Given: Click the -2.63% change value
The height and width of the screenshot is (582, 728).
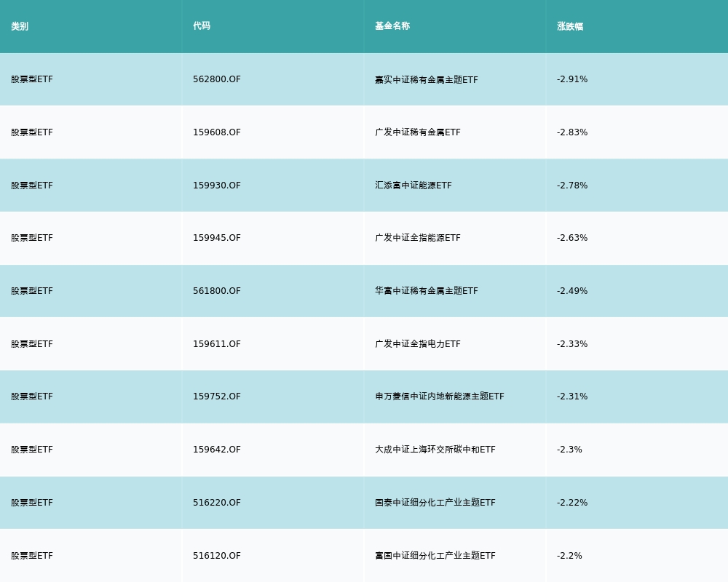Looking at the screenshot, I should [x=572, y=238].
